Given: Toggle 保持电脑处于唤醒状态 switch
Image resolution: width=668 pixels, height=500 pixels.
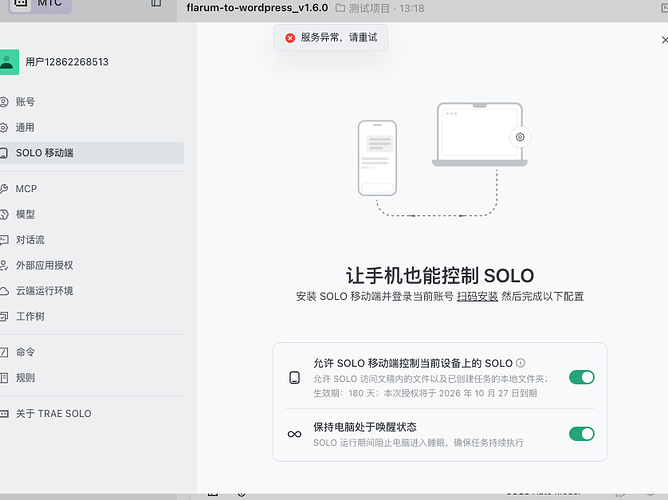Looking at the screenshot, I should [x=582, y=434].
